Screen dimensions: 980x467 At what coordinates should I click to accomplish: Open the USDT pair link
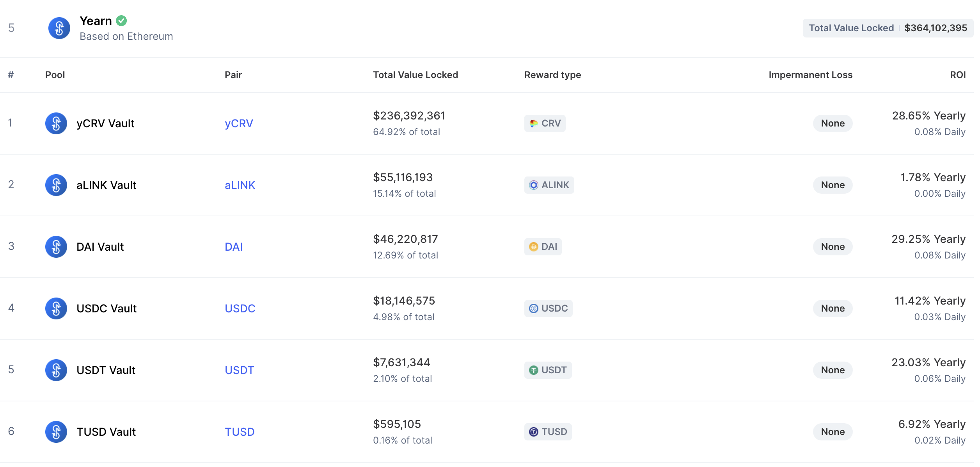[x=239, y=370]
